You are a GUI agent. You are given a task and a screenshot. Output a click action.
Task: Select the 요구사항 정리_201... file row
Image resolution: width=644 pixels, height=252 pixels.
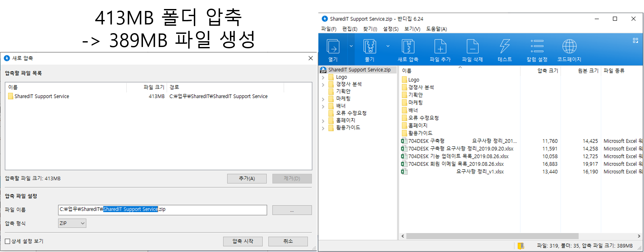(x=521, y=141)
